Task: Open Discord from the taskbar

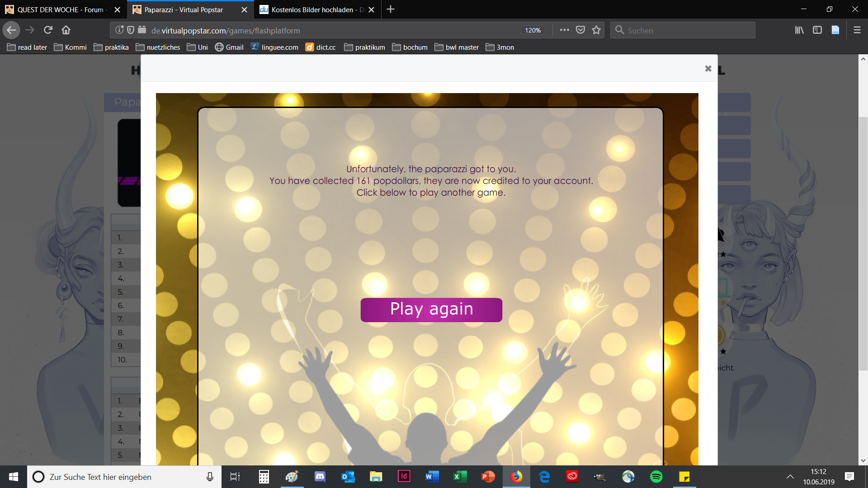Action: [320, 477]
